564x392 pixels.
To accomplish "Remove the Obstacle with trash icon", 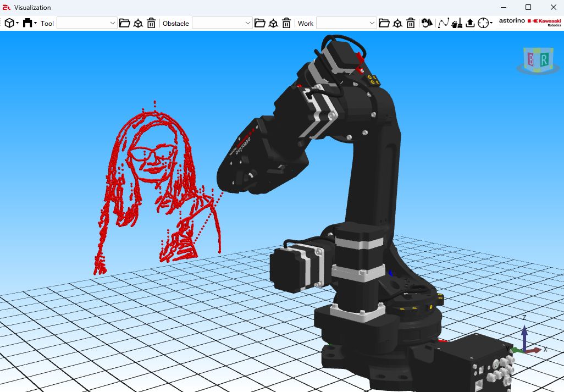I will coord(286,23).
